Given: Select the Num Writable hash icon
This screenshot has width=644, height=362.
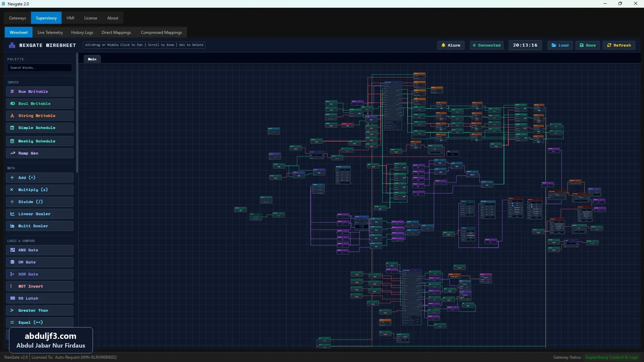Looking at the screenshot, I should pyautogui.click(x=12, y=92).
